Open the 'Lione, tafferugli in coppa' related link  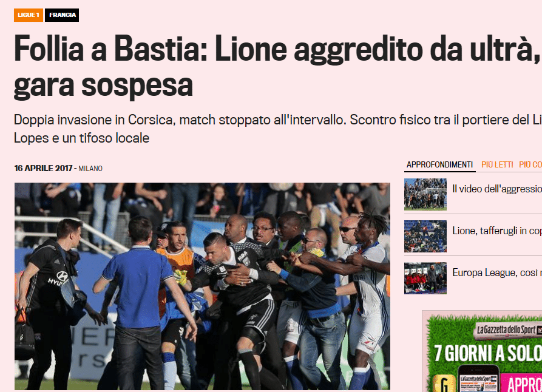click(497, 231)
